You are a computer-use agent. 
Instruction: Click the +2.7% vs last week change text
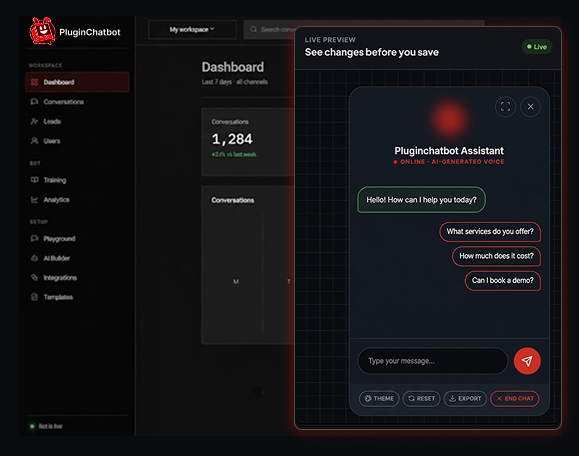234,154
